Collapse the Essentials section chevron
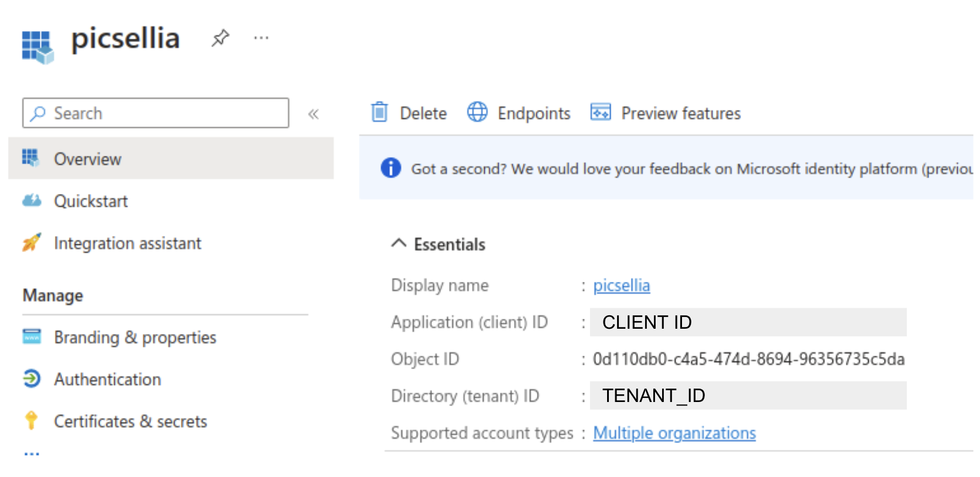980x477 pixels. pos(399,243)
